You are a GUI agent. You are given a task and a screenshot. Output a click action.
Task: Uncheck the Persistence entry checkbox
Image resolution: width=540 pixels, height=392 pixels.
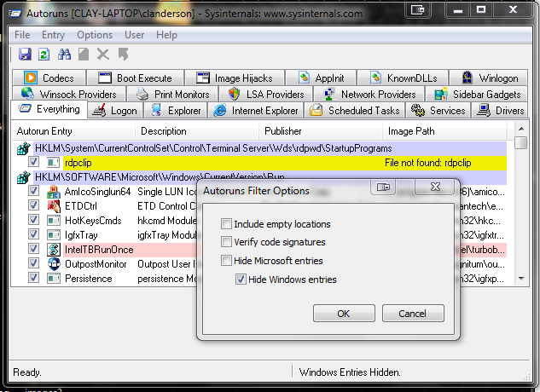tap(33, 277)
